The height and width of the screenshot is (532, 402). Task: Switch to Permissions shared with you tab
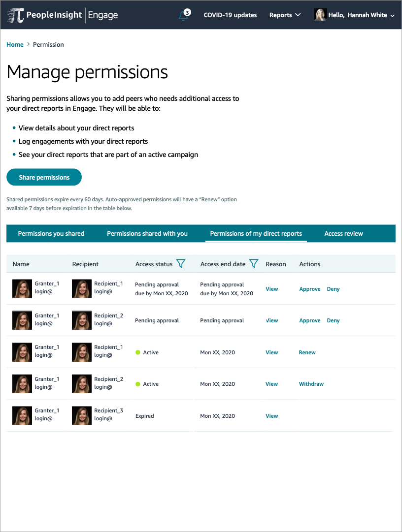coord(147,233)
